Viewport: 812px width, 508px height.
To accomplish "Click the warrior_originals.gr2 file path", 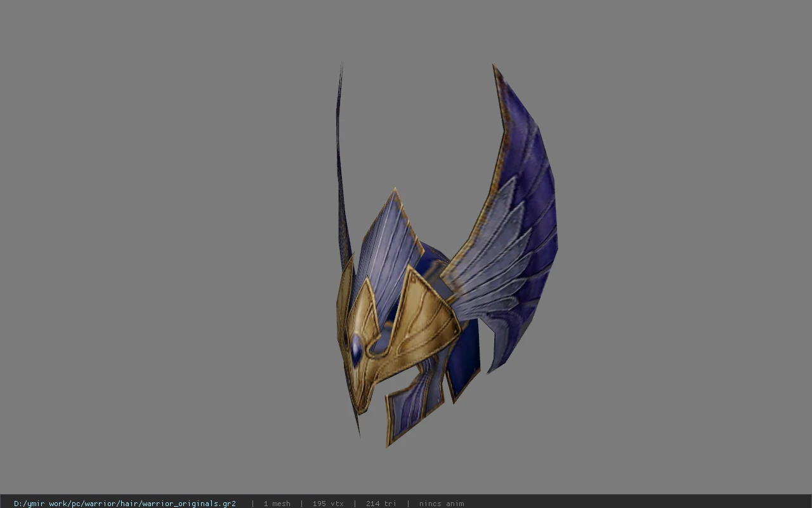I will [x=125, y=504].
